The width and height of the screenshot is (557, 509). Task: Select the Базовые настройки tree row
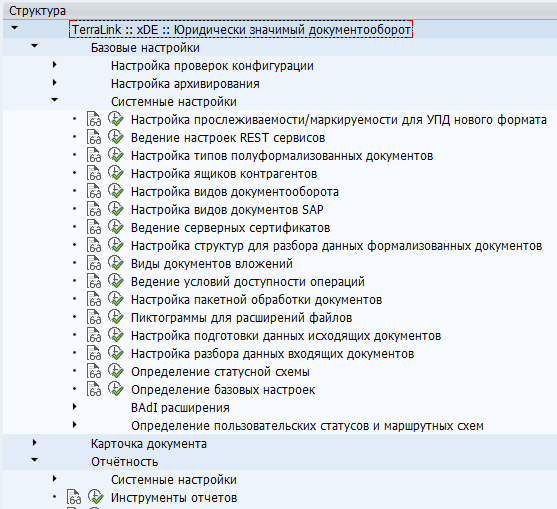[x=280, y=48]
